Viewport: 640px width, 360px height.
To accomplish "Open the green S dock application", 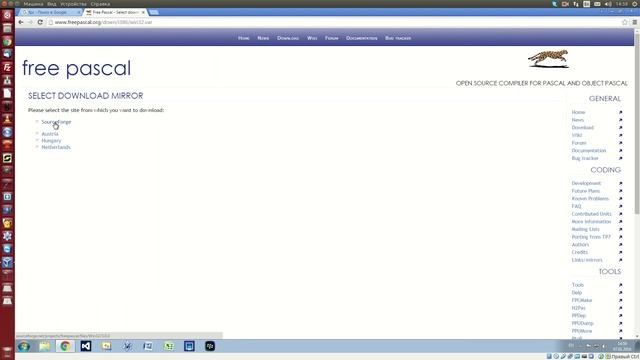I will [x=7, y=158].
